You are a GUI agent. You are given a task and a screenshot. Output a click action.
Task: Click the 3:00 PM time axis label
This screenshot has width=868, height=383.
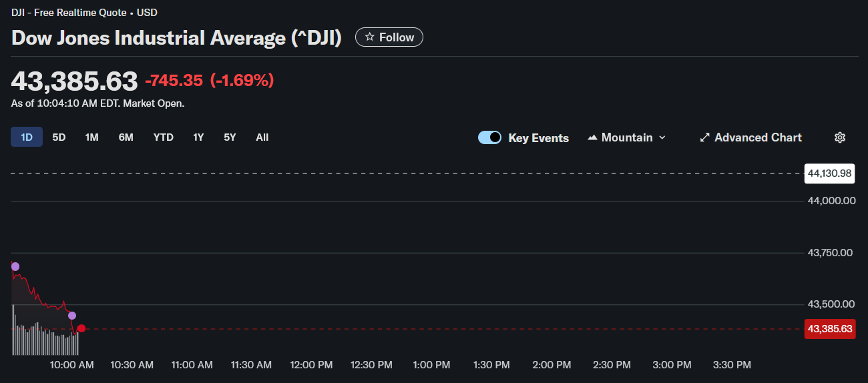(x=672, y=365)
